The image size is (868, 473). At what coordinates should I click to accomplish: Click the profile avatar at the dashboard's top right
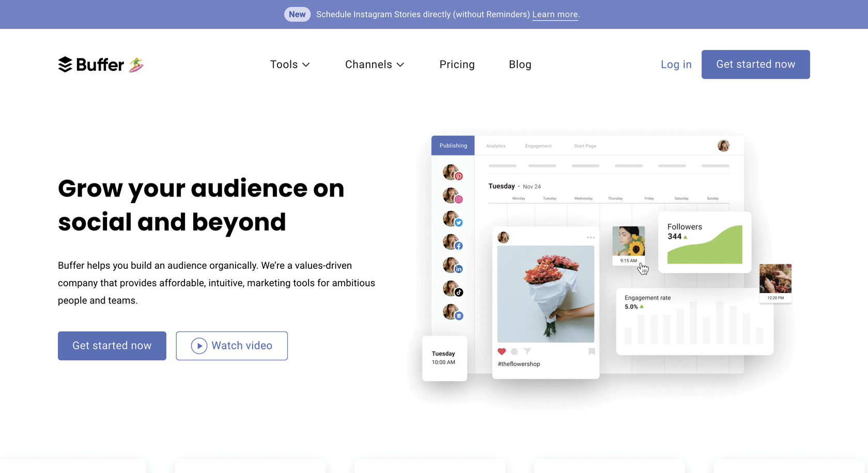[723, 146]
